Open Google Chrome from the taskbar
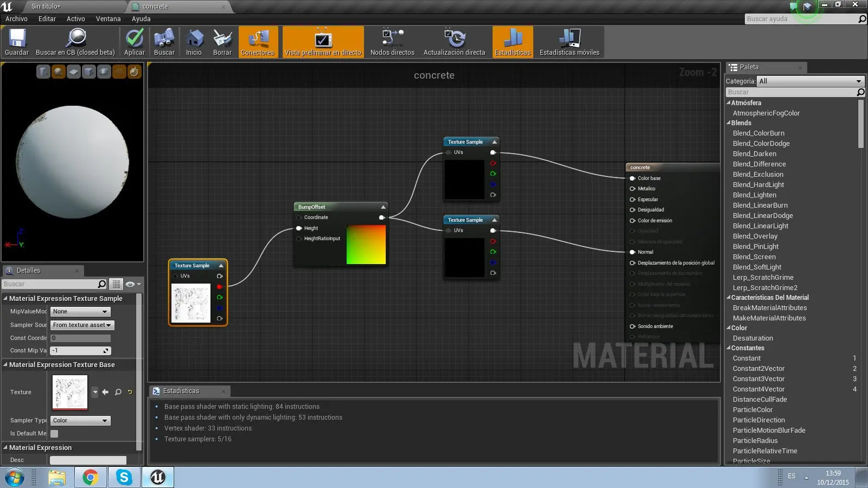Screen dimensions: 868x488 coord(90,477)
